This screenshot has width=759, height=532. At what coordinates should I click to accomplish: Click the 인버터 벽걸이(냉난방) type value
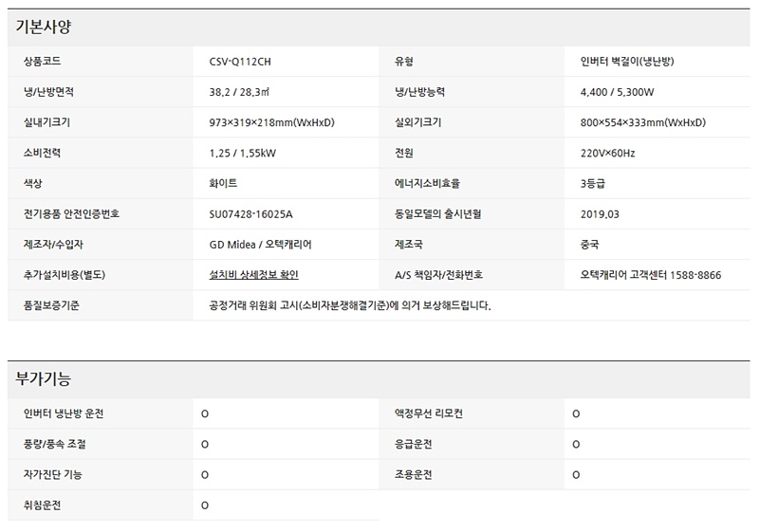626,63
